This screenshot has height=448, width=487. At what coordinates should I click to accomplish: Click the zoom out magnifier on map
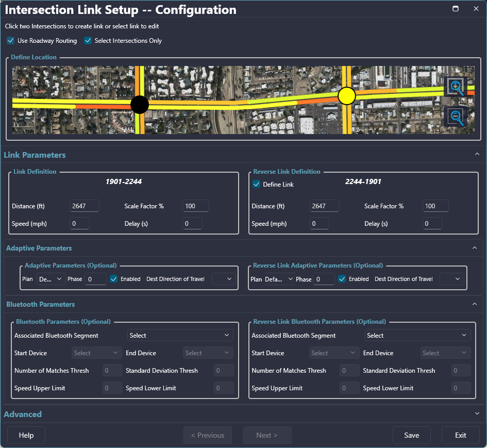pos(456,117)
